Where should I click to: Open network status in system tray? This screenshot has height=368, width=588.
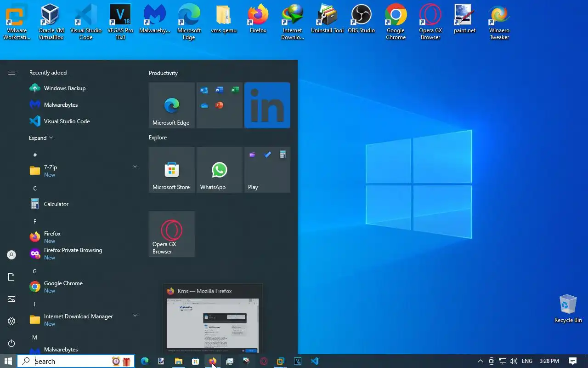tap(503, 361)
